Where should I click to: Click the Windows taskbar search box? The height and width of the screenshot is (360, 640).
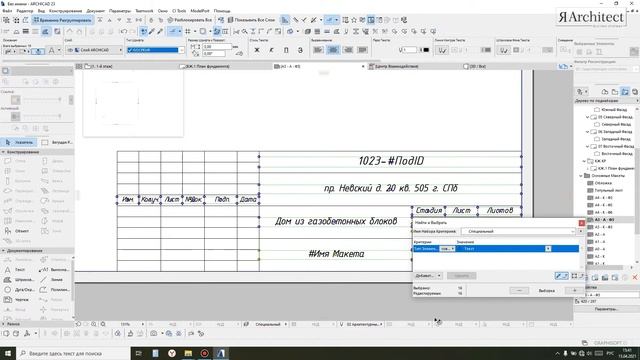point(73,353)
